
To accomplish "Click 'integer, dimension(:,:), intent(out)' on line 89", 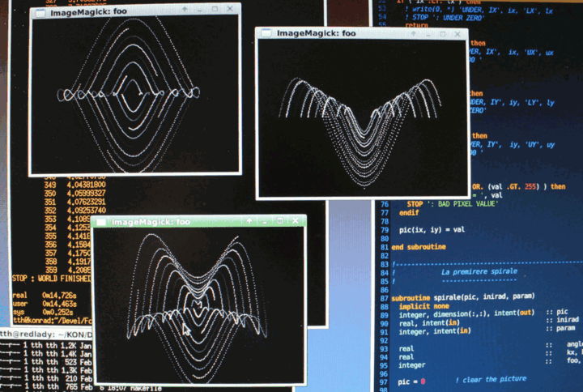I will point(466,314).
